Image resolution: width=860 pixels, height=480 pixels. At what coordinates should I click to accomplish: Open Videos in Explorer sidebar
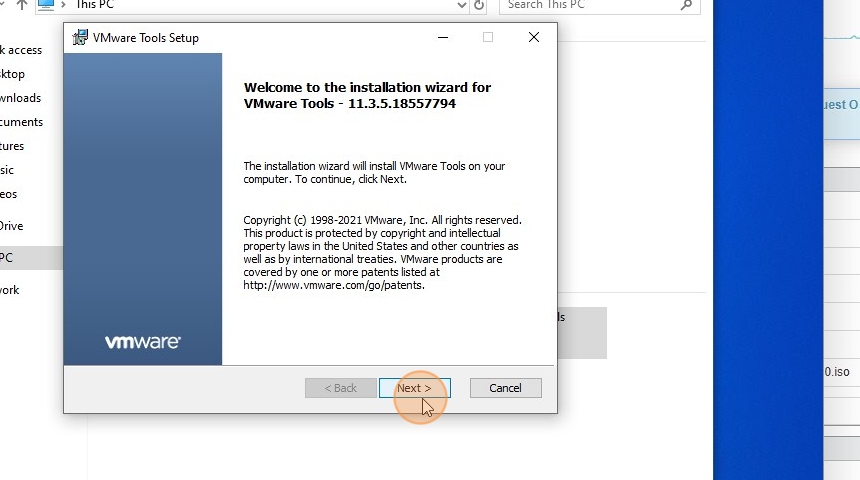9,194
